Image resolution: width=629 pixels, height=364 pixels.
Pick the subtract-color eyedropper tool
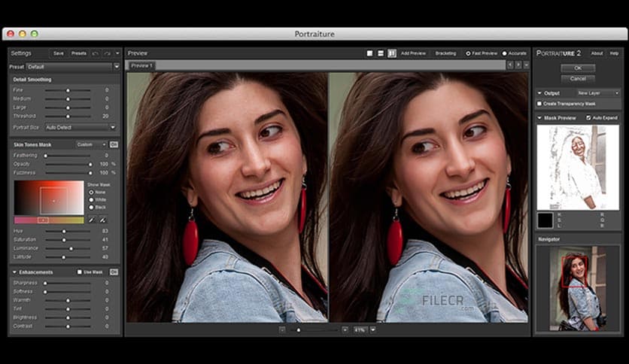point(102,220)
